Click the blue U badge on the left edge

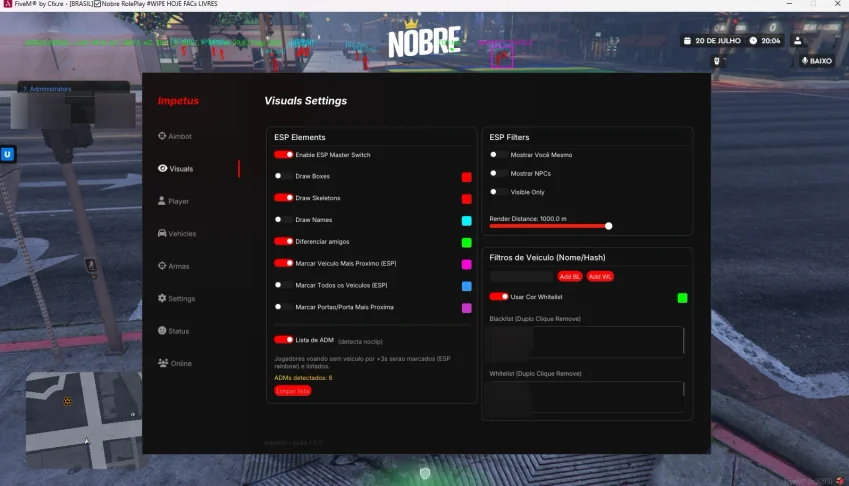[x=8, y=154]
